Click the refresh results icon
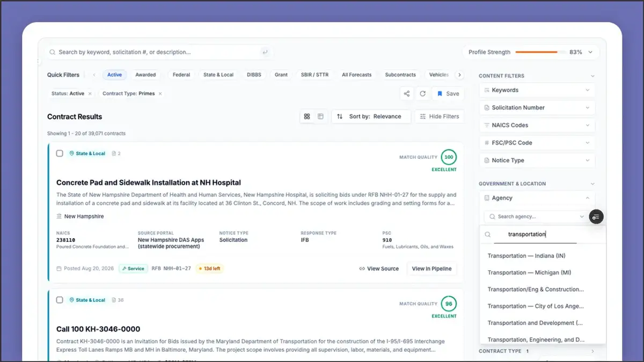Viewport: 644px width, 362px height. [422, 93]
